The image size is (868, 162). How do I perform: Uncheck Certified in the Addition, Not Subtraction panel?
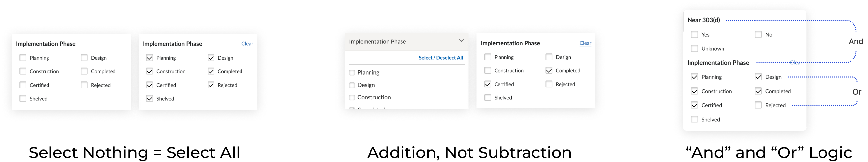coord(488,84)
